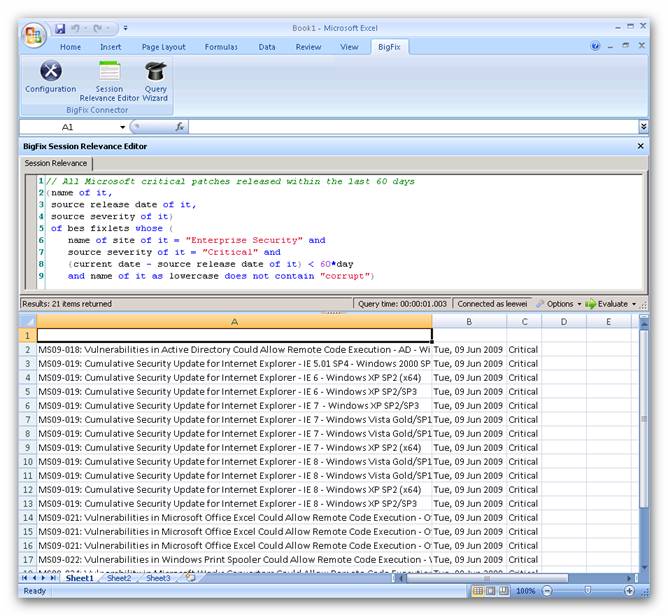Insert a new worksheet tab icon
Viewport: 668px width, 616px height.
coord(190,578)
